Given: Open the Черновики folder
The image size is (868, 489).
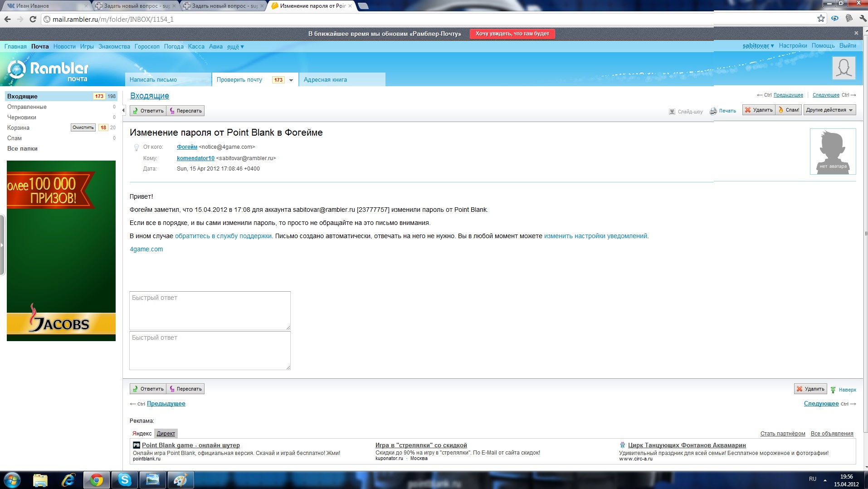Looking at the screenshot, I should [x=22, y=117].
